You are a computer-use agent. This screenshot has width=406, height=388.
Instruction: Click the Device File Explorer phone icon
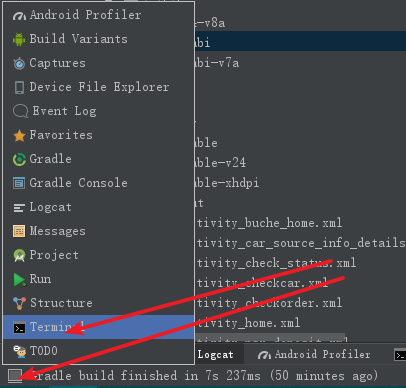tap(19, 87)
